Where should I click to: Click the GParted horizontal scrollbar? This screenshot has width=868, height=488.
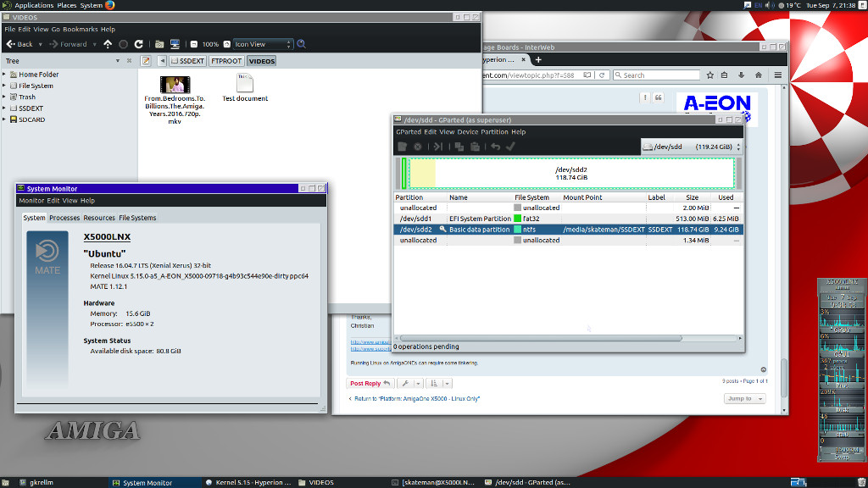(541, 338)
